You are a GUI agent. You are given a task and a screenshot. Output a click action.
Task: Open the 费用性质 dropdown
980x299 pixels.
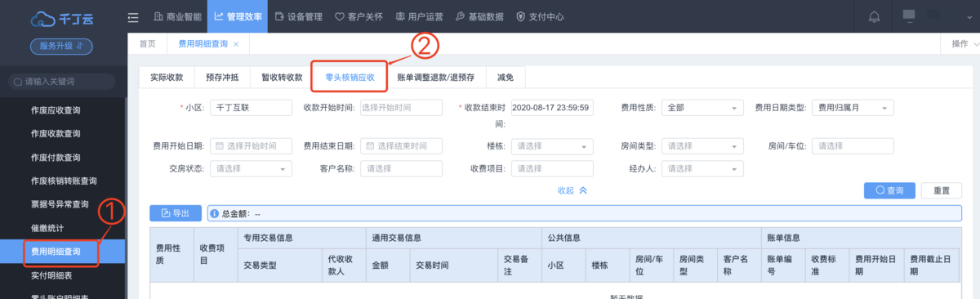(x=702, y=108)
